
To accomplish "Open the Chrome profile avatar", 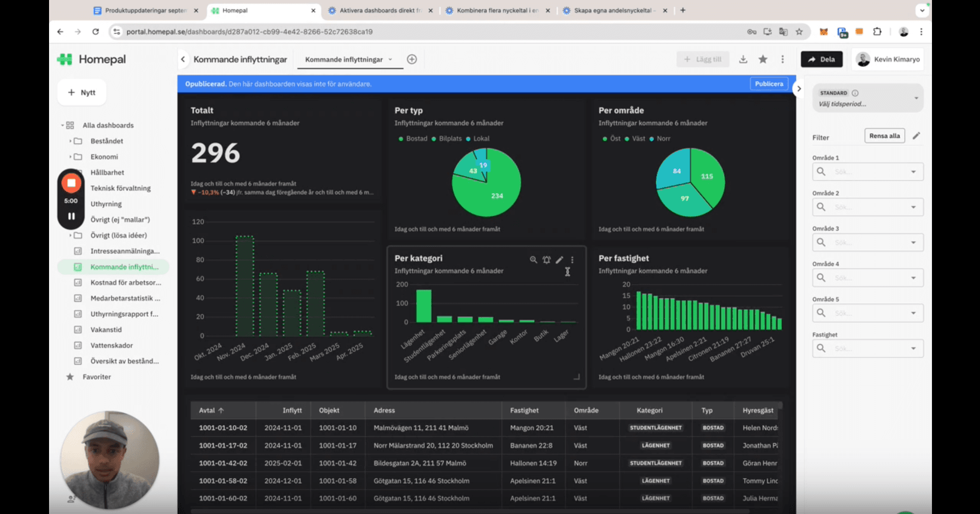I will (x=903, y=32).
